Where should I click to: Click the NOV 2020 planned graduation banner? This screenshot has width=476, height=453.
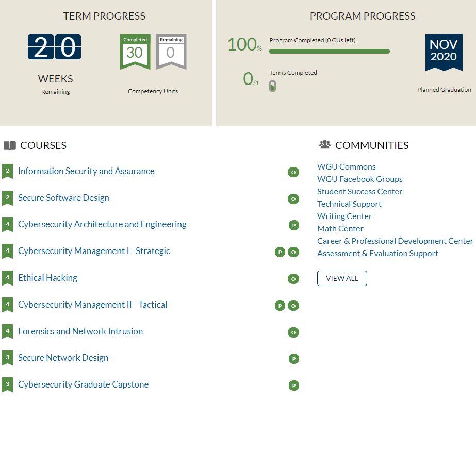(444, 52)
